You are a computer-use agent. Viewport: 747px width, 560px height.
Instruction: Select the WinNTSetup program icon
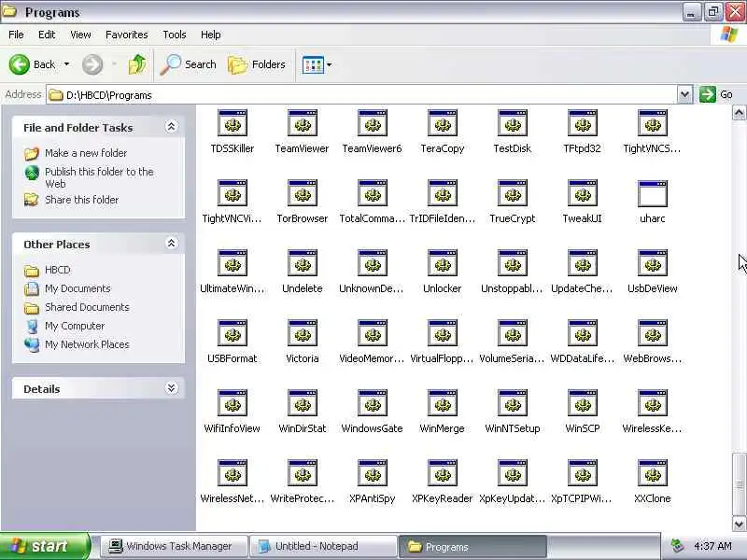[513, 403]
